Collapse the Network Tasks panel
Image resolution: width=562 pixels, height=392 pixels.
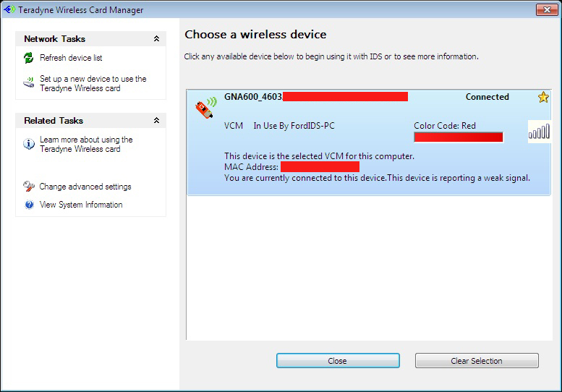(157, 39)
